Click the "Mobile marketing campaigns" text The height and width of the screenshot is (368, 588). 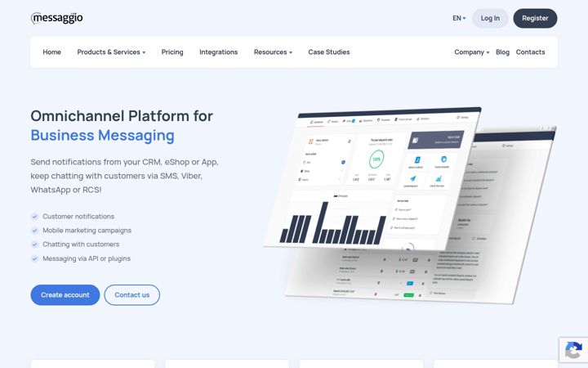[x=87, y=231]
